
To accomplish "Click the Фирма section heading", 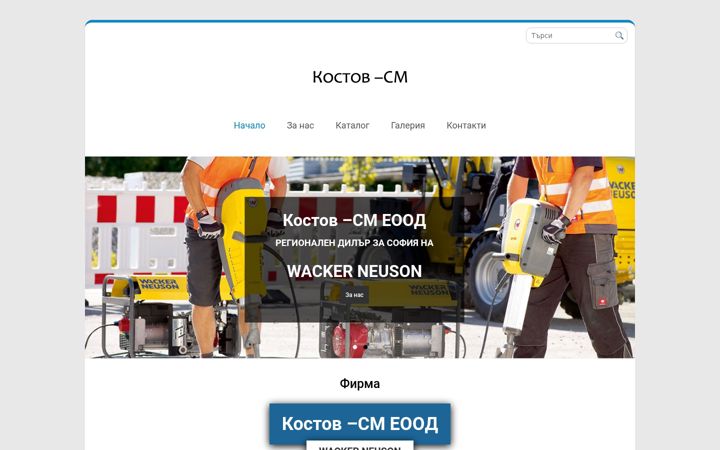I will (x=360, y=383).
